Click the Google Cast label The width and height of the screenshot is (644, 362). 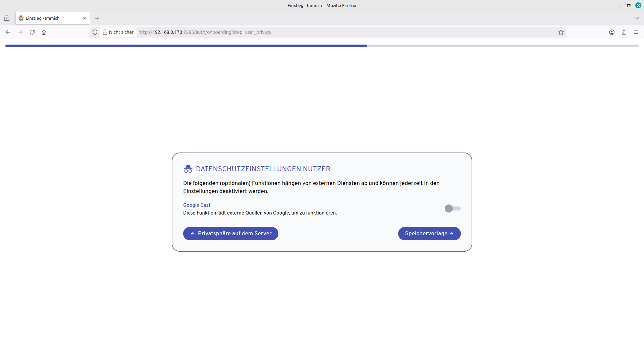(x=197, y=205)
